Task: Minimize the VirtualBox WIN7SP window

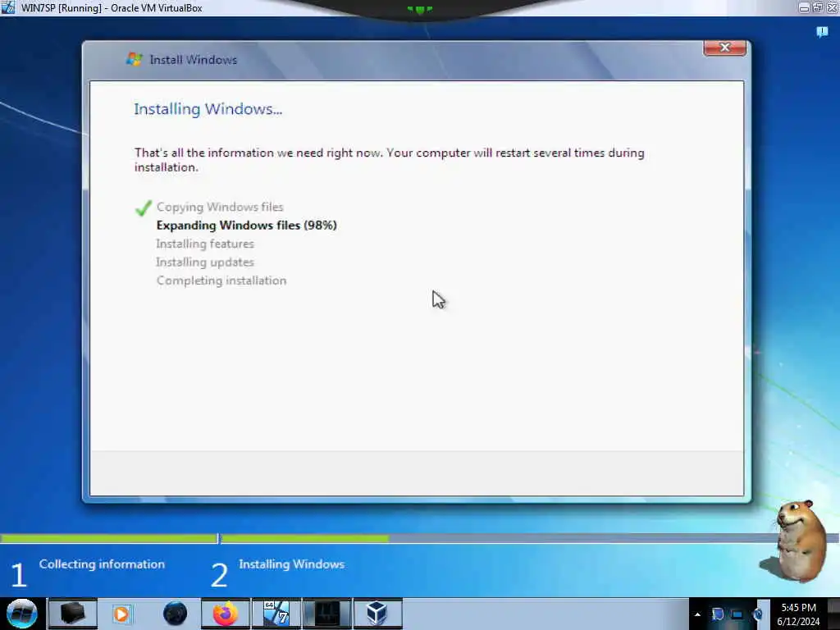Action: click(804, 7)
